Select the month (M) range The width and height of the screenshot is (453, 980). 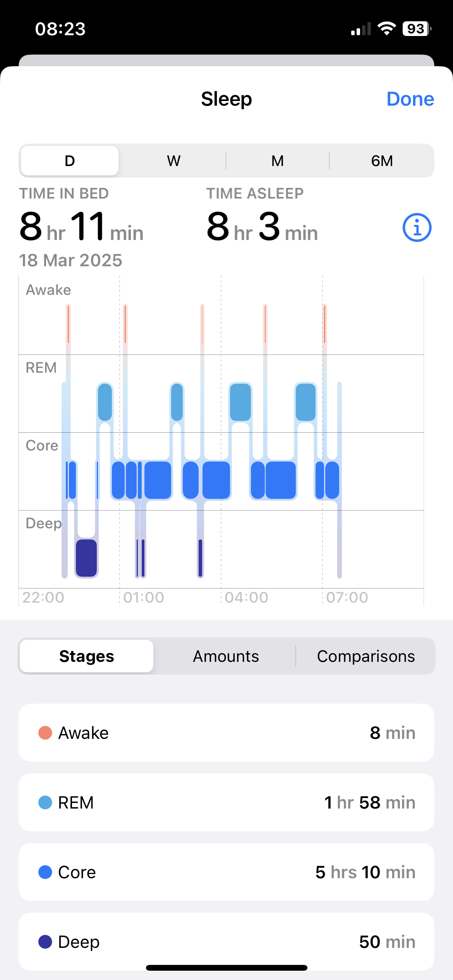[x=278, y=161]
